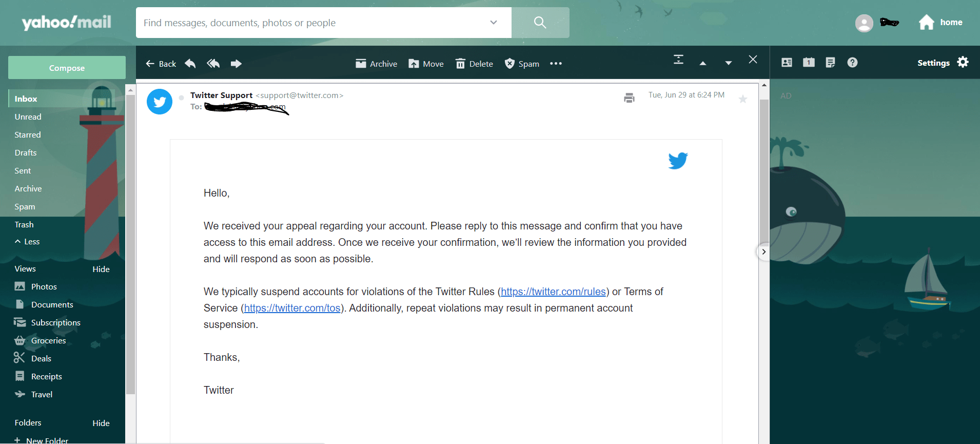Show Unread messages

[x=28, y=117]
